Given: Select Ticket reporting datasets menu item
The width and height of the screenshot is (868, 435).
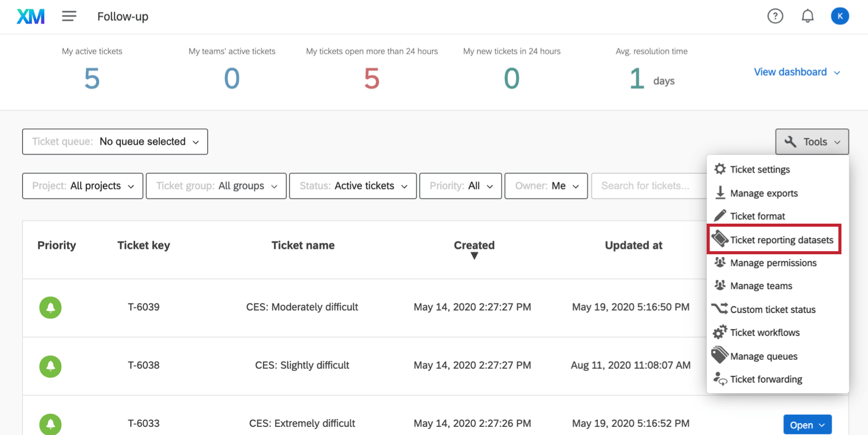Looking at the screenshot, I should (x=781, y=240).
